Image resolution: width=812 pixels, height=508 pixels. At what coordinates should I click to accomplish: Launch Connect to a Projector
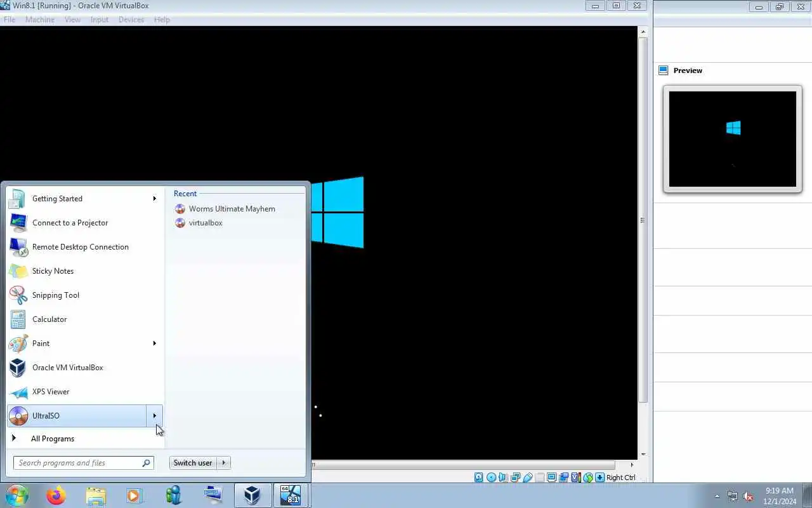(85, 223)
